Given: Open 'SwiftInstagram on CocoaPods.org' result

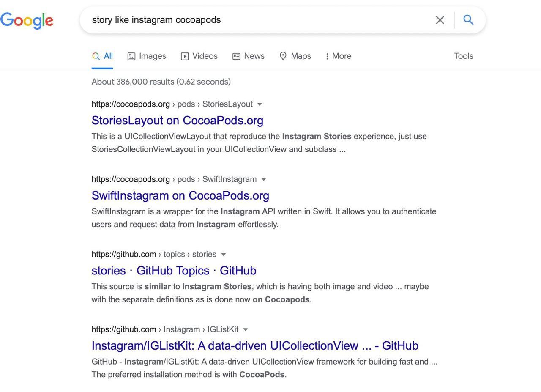Looking at the screenshot, I should click(180, 195).
